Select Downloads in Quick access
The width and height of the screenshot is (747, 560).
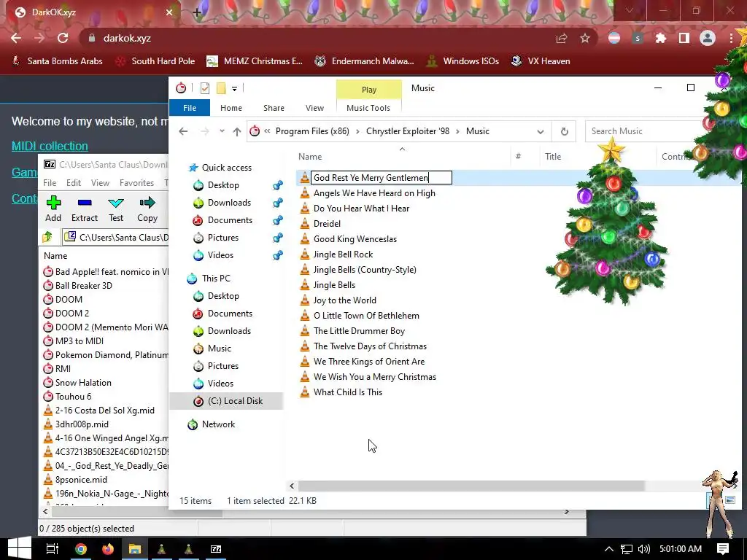[229, 203]
